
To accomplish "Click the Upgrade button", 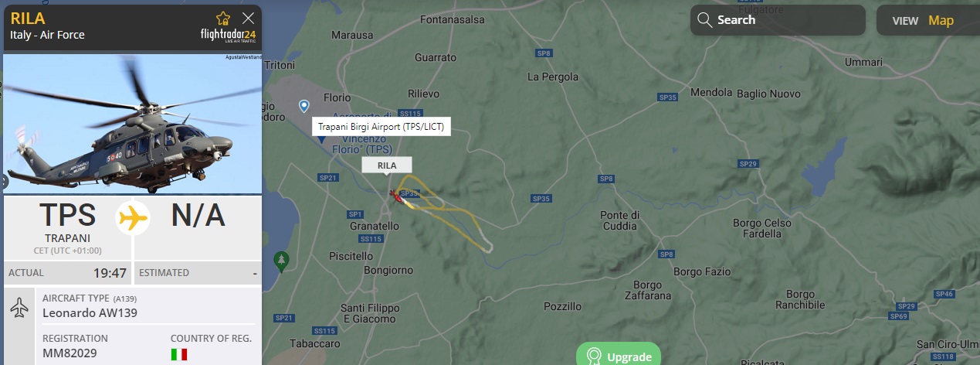I will 619,354.
